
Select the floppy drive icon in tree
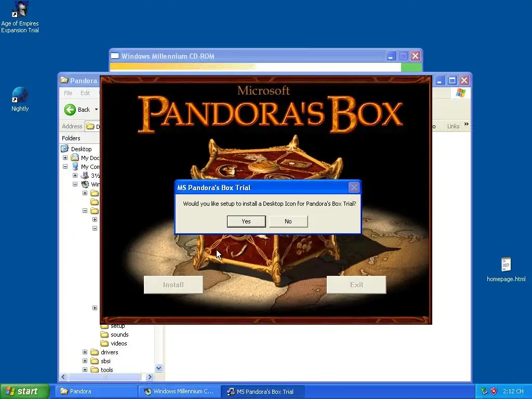tap(85, 176)
